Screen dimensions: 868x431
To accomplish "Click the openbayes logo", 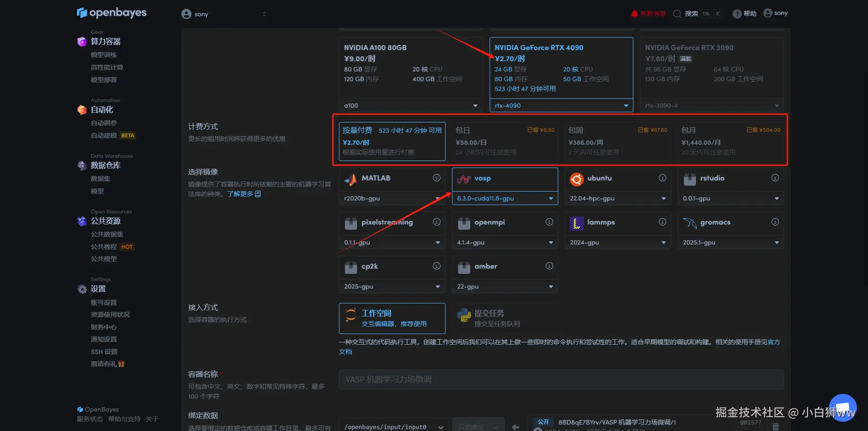I will click(x=112, y=13).
